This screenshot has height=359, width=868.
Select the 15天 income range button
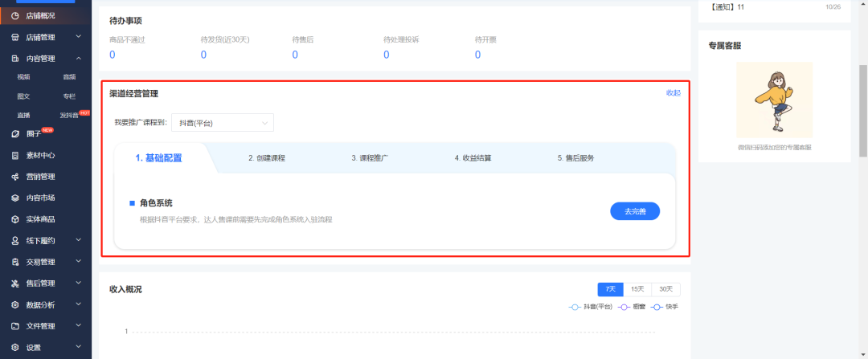tap(637, 289)
